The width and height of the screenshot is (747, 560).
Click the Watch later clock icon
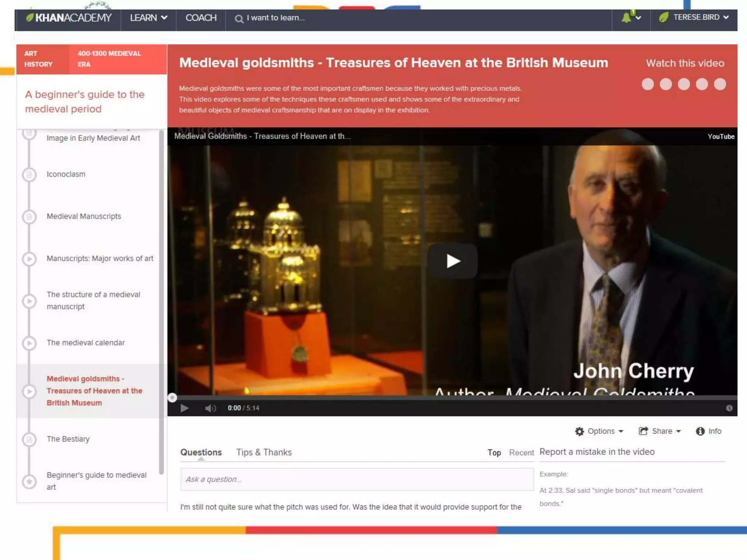tap(729, 408)
